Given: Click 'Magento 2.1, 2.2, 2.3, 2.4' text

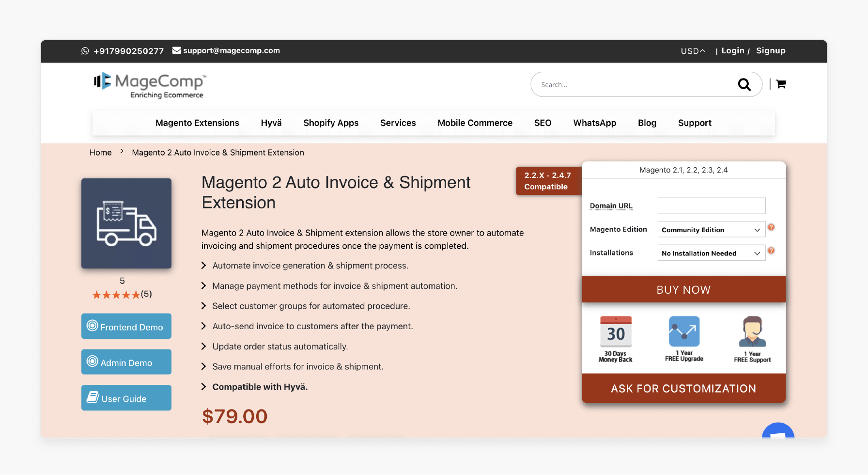Looking at the screenshot, I should [683, 170].
